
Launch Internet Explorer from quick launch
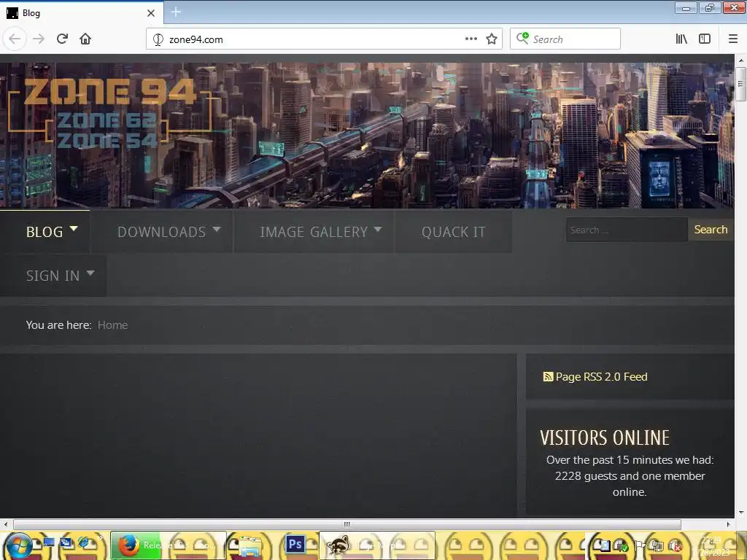[84, 542]
